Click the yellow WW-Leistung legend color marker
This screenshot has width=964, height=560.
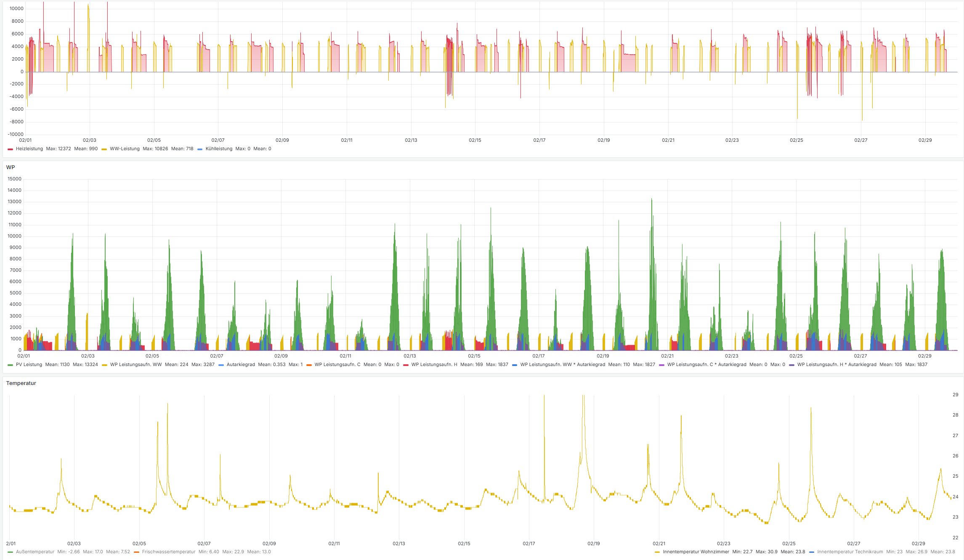click(104, 149)
